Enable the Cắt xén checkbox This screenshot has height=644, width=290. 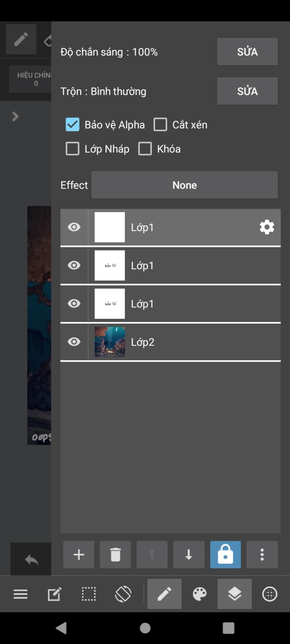coord(160,124)
